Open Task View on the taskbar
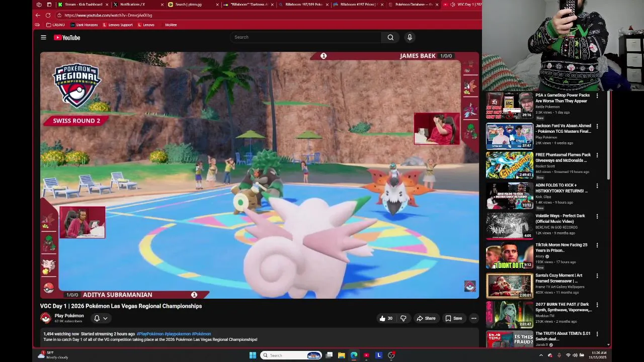Screen dimensions: 644x362 pyautogui.click(x=329, y=355)
